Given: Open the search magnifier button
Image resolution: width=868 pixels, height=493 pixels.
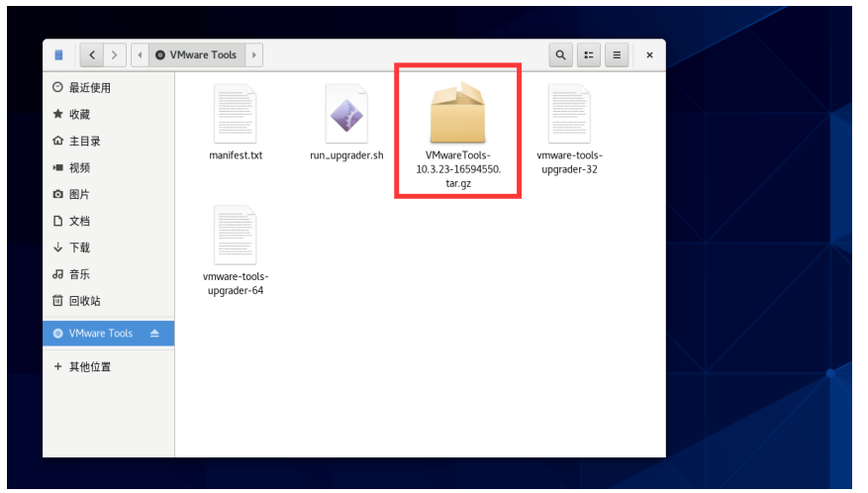Looking at the screenshot, I should 561,54.
